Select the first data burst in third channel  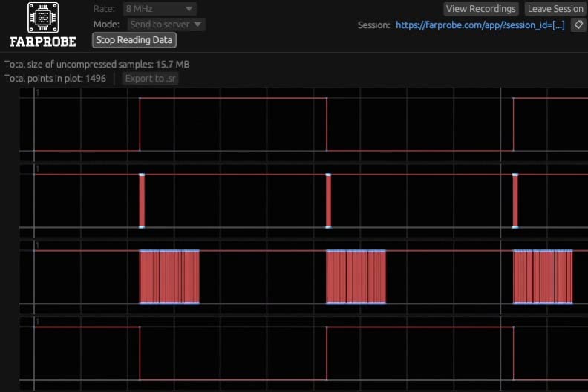169,277
